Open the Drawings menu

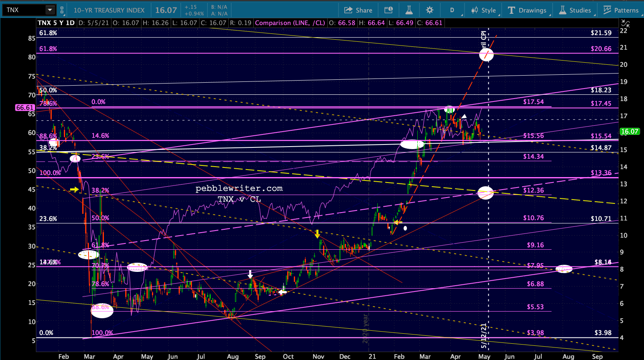tap(527, 10)
